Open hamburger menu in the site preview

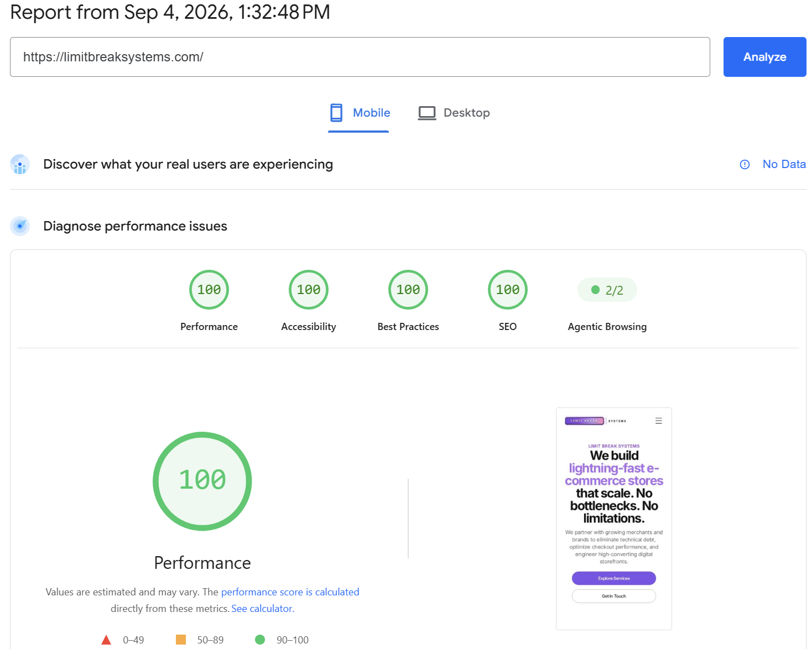point(659,421)
